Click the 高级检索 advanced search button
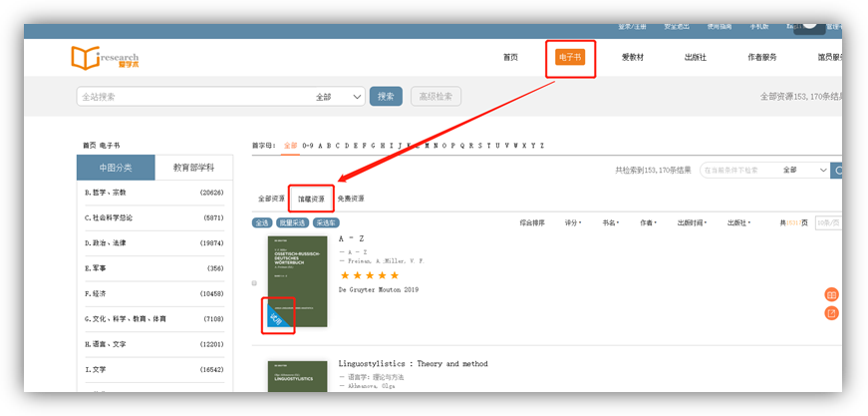This screenshot has height=416, width=868. (x=435, y=97)
